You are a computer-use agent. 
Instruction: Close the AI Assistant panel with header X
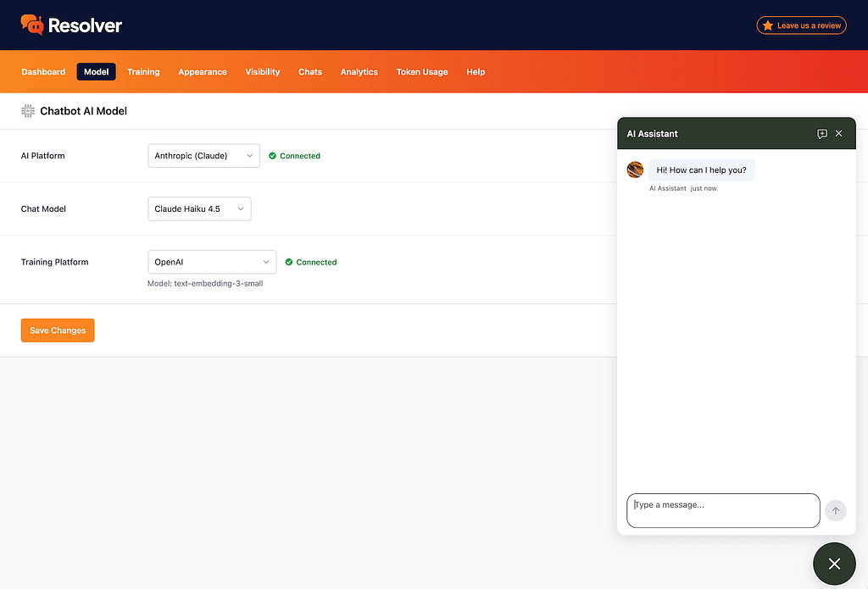pos(838,133)
